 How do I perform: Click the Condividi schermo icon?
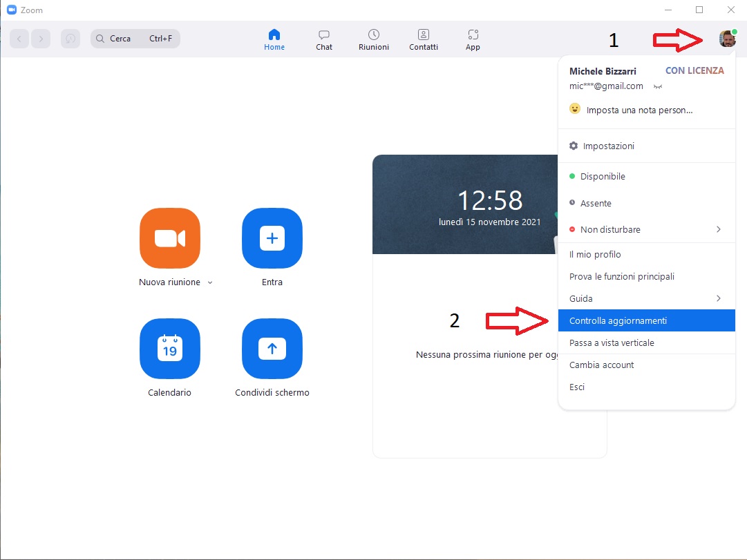[x=272, y=349]
